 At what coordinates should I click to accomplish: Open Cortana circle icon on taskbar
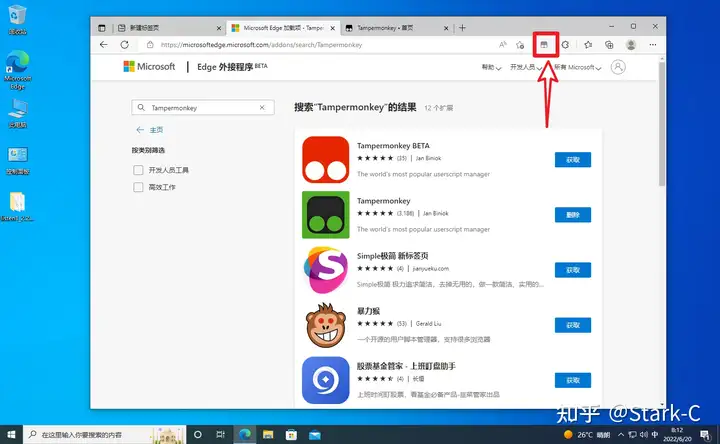point(198,434)
